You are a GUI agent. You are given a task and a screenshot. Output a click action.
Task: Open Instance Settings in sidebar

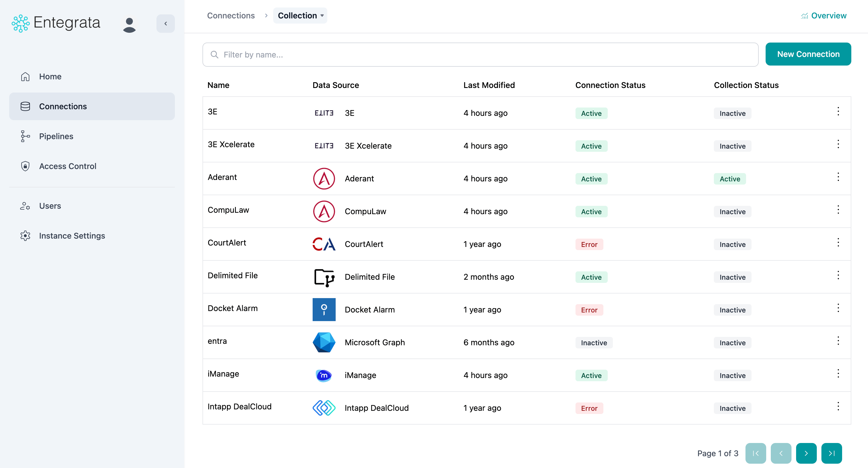tap(92, 236)
